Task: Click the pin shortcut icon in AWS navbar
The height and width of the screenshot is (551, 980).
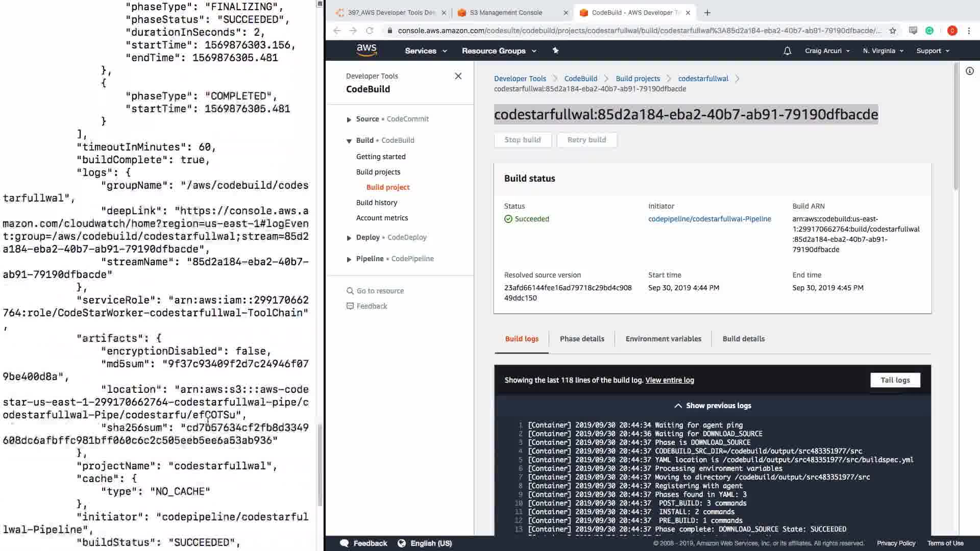Action: tap(555, 51)
